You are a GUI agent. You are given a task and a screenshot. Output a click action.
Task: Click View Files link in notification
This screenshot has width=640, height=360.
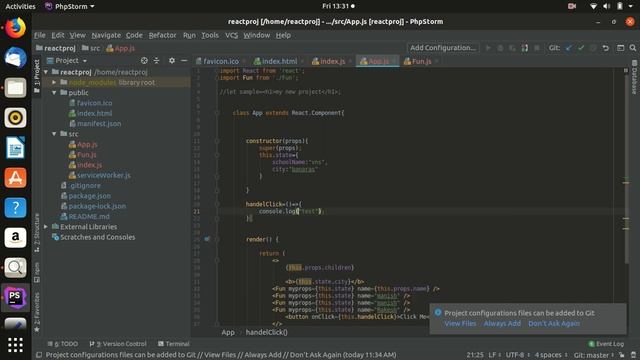[x=460, y=323]
